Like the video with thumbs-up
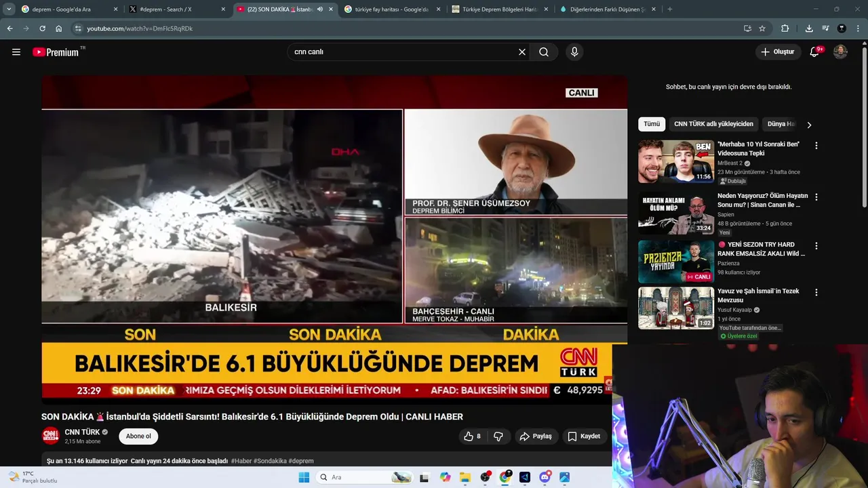This screenshot has height=488, width=868. click(x=473, y=436)
